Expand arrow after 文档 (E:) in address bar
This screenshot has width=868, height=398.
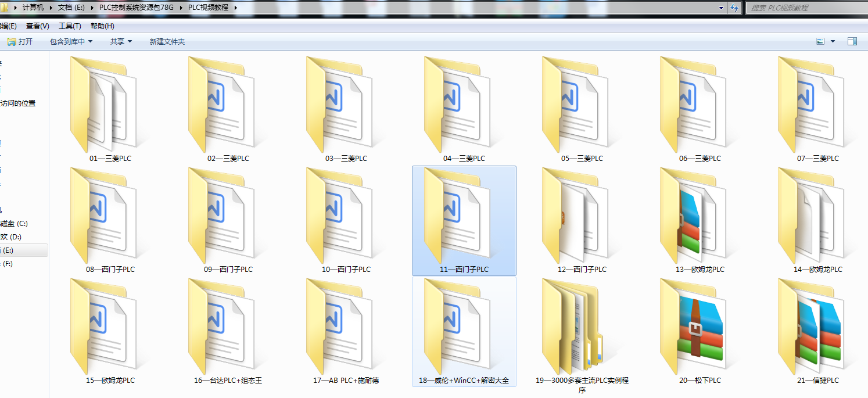coord(92,8)
